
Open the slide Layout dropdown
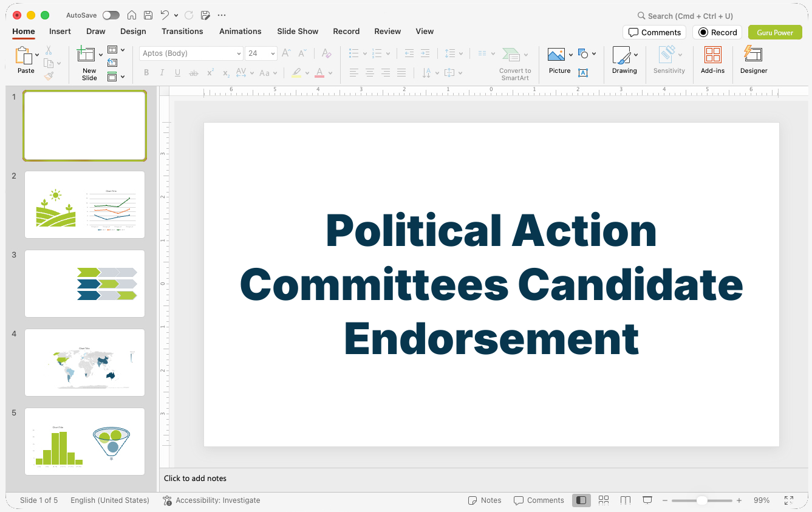[116, 50]
